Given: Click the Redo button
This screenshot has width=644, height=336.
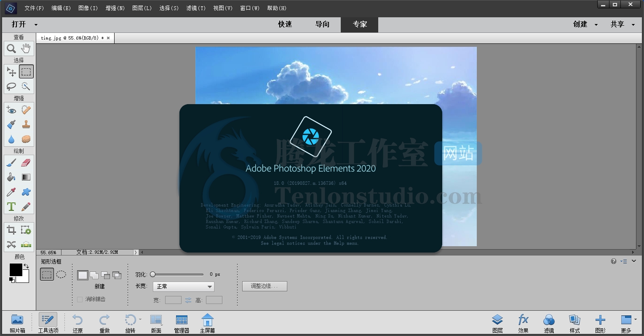Looking at the screenshot, I should tap(104, 323).
